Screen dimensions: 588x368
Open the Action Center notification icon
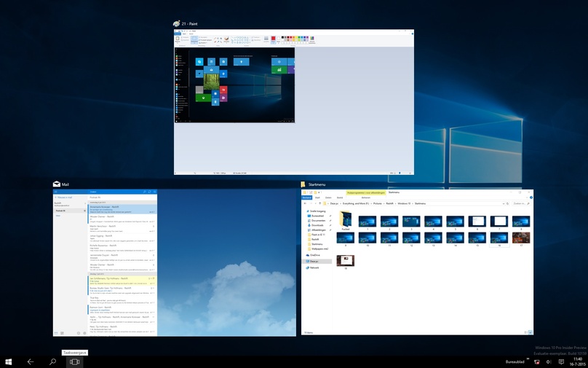561,361
